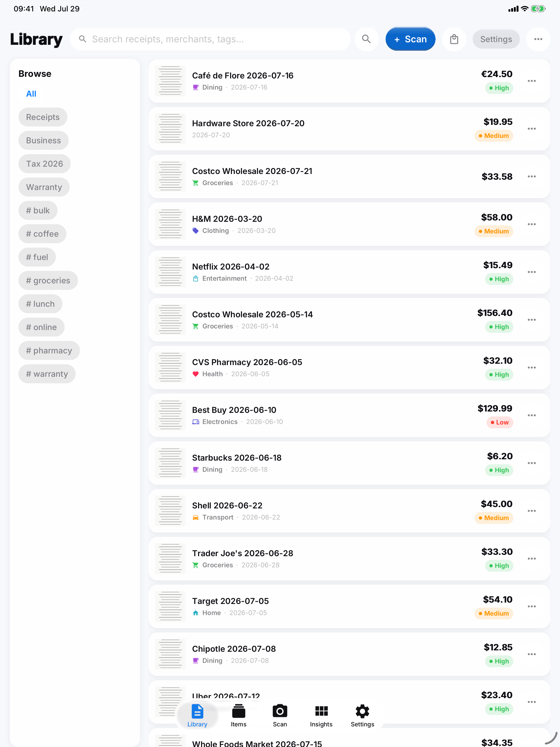560x747 pixels.
Task: Click the $156.40 amount on Costco receipt
Action: pos(495,313)
